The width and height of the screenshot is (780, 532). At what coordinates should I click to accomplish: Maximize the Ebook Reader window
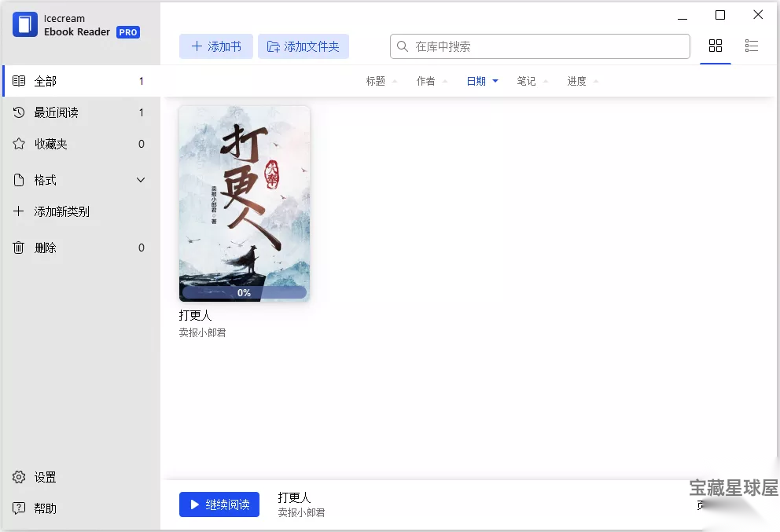coord(719,15)
